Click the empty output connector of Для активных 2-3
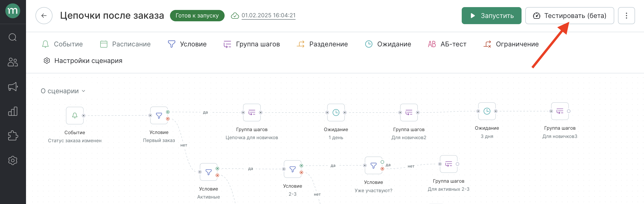 457,164
